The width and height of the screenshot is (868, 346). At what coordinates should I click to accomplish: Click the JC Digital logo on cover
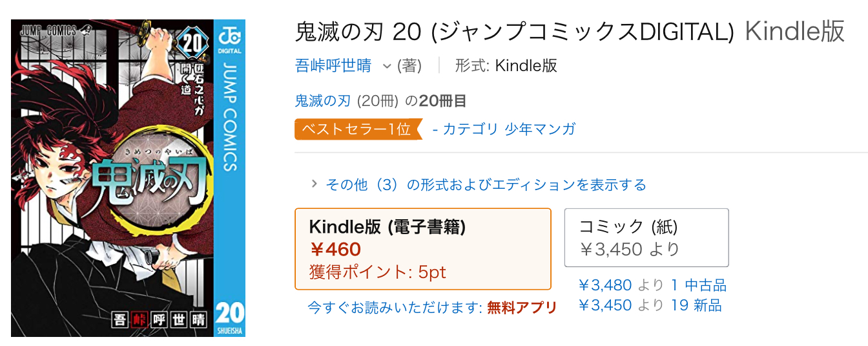pos(231,38)
